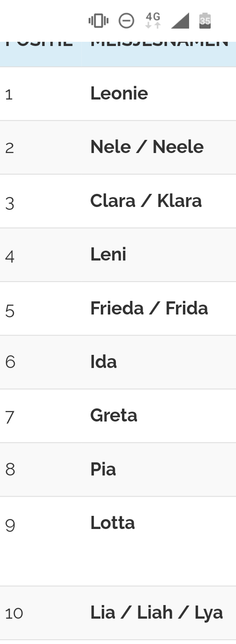Image resolution: width=236 pixels, height=644 pixels.
Task: Tap the do-not-disturb status icon
Action: pos(126,21)
